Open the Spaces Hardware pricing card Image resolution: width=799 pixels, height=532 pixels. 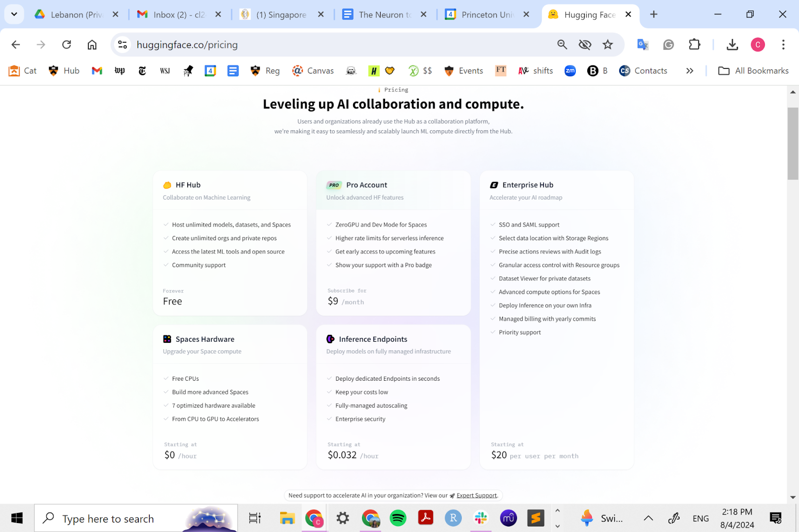tap(230, 397)
